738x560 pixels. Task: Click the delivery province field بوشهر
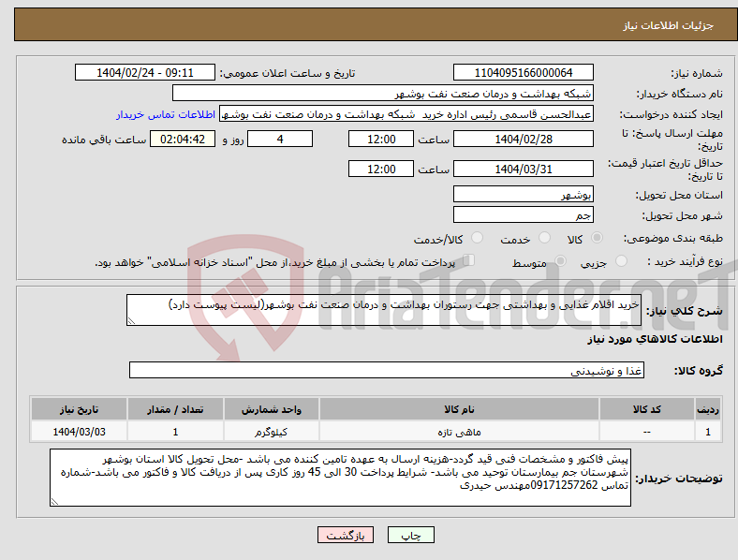[524, 194]
